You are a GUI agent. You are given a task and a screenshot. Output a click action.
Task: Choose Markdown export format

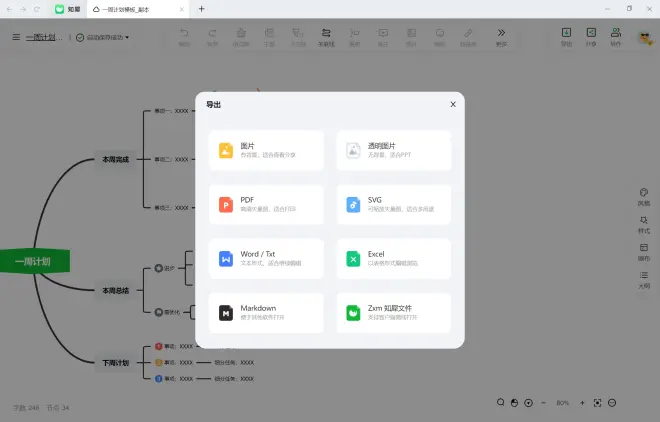point(267,312)
